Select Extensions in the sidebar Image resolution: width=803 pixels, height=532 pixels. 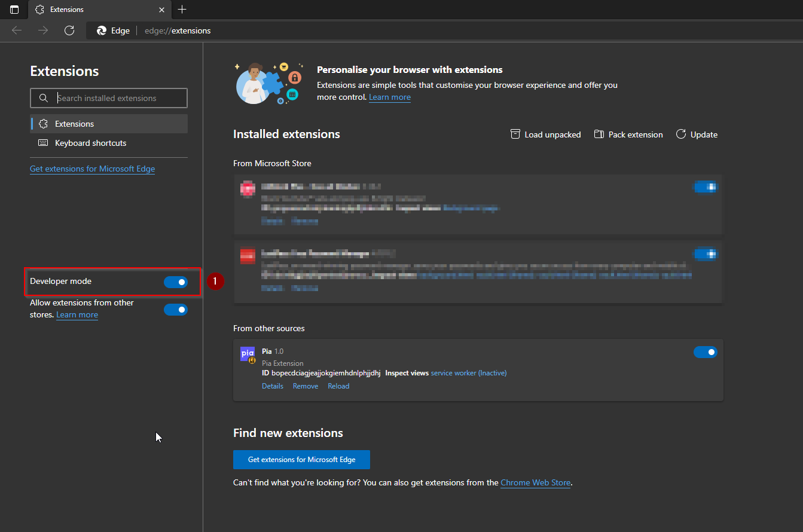coord(109,124)
